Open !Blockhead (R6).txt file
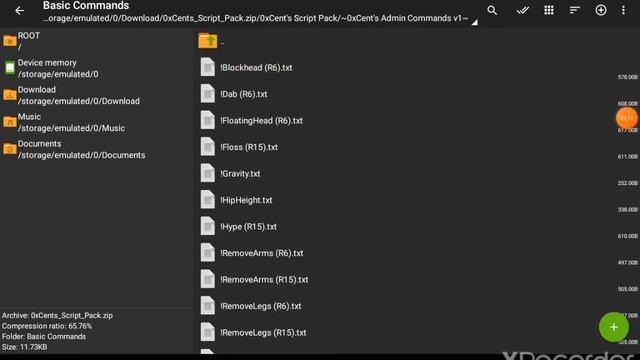 coord(416,67)
